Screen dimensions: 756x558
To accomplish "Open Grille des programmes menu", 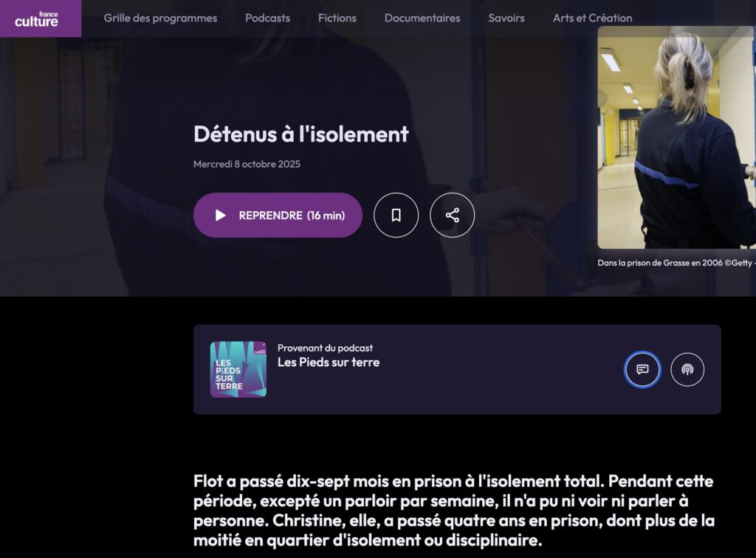I will 160,18.
